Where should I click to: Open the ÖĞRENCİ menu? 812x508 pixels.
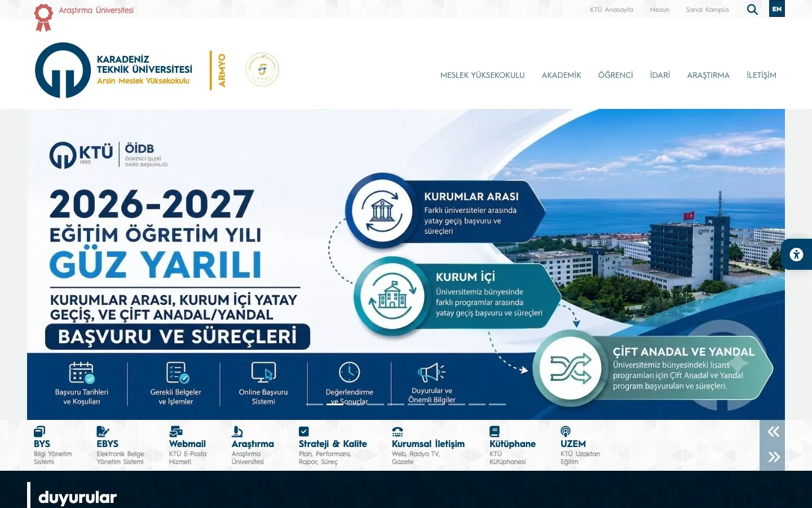[615, 75]
